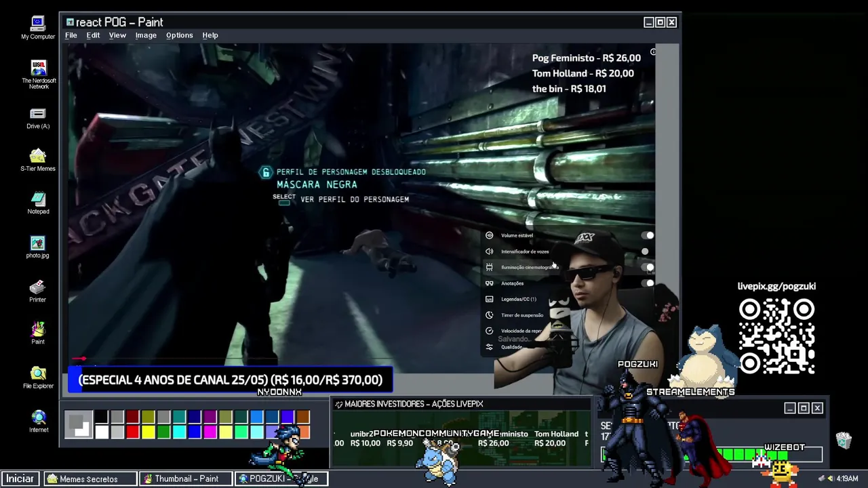Open the File Explorer desktop icon
868x488 pixels.
point(38,378)
